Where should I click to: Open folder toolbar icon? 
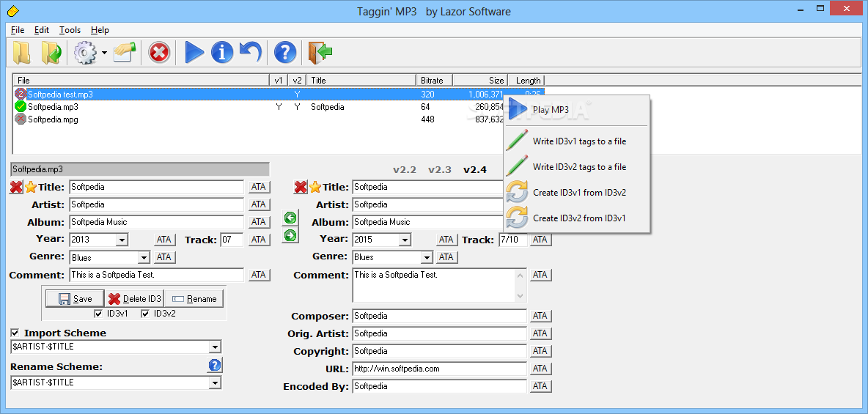[x=21, y=53]
